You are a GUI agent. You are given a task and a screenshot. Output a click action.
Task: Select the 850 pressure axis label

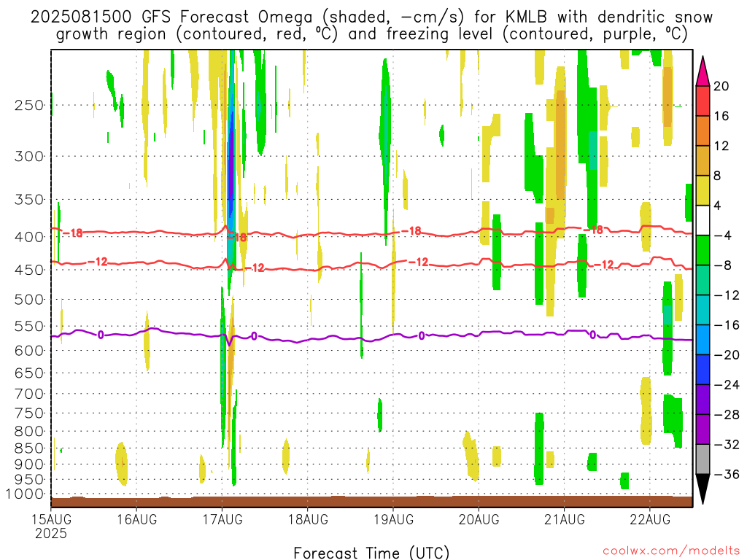click(29, 448)
